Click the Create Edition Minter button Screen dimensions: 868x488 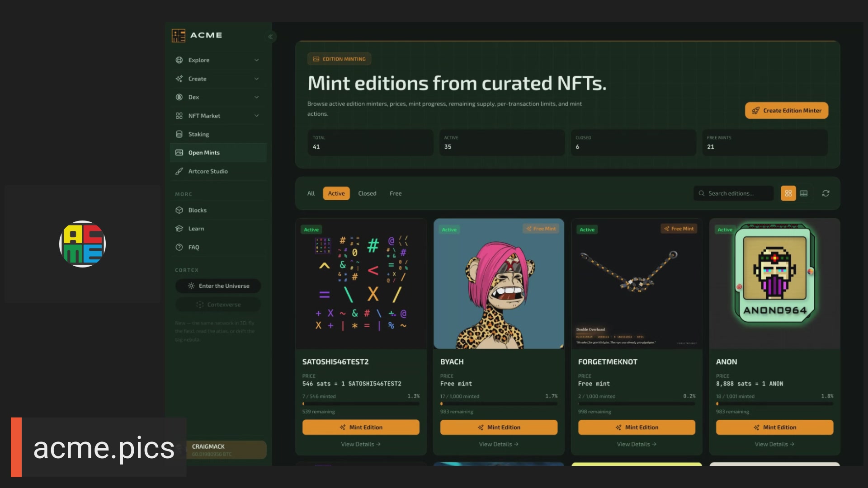click(787, 111)
